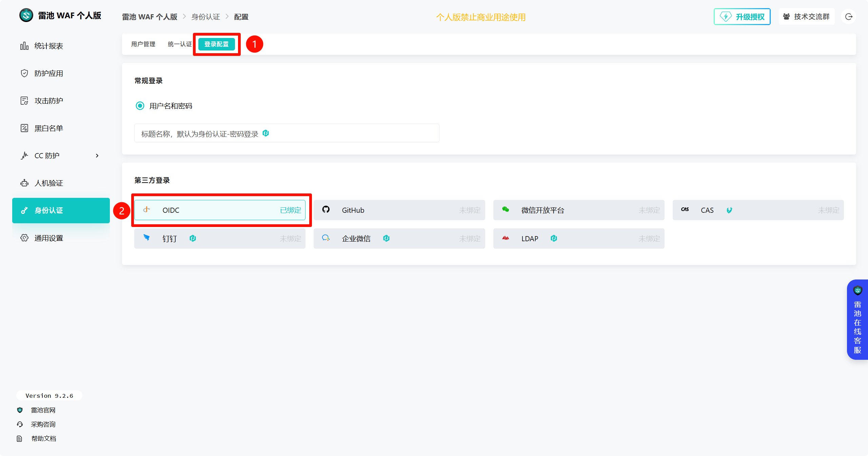Open 黑白名单 sidebar icon item
The image size is (868, 456).
point(48,128)
